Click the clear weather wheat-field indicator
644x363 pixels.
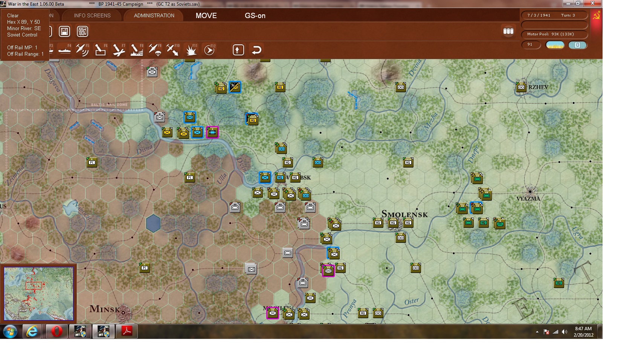point(555,45)
